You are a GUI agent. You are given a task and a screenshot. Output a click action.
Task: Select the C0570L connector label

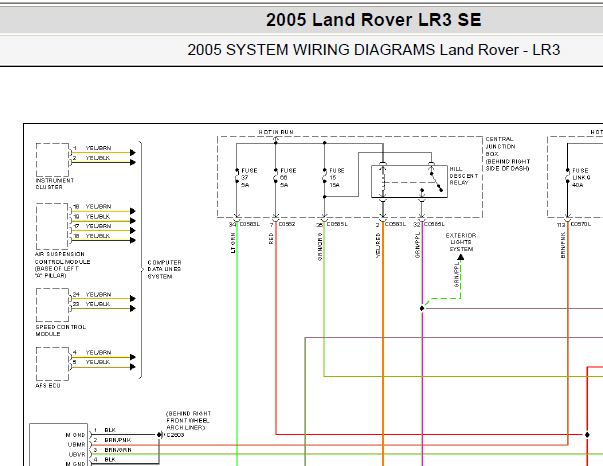[x=581, y=224]
